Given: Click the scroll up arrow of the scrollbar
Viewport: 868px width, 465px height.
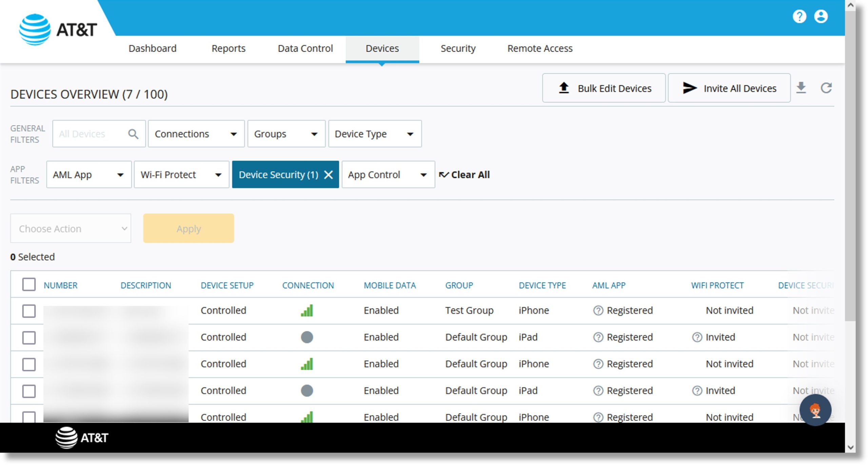Looking at the screenshot, I should click(850, 5).
